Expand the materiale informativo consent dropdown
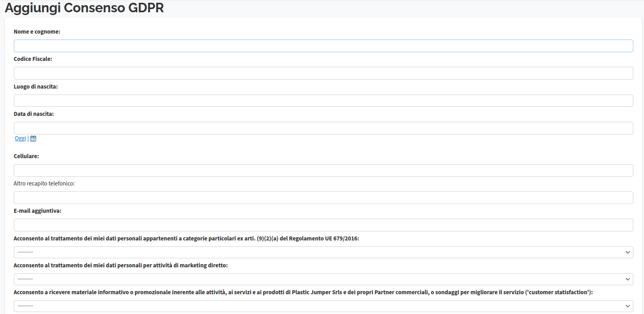 [x=323, y=306]
